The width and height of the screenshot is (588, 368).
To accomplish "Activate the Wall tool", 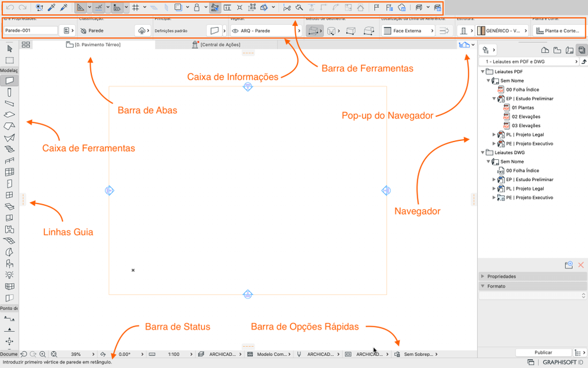I will pyautogui.click(x=9, y=81).
